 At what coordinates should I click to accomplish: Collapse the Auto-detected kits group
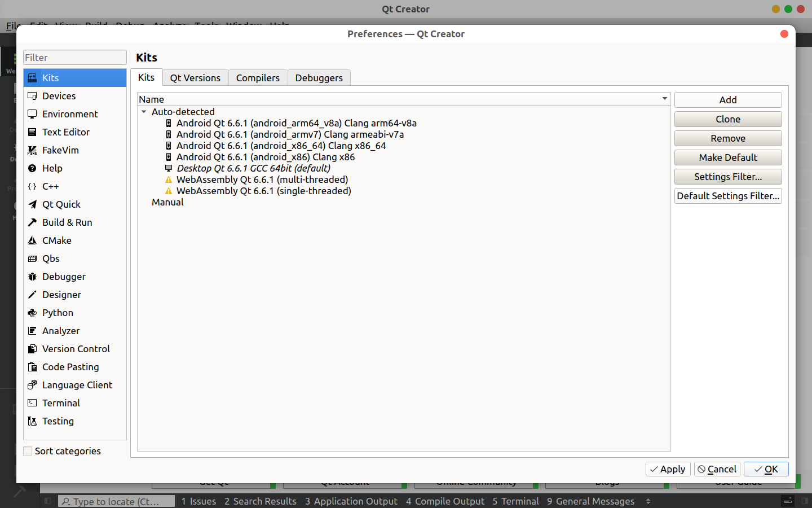(x=144, y=112)
